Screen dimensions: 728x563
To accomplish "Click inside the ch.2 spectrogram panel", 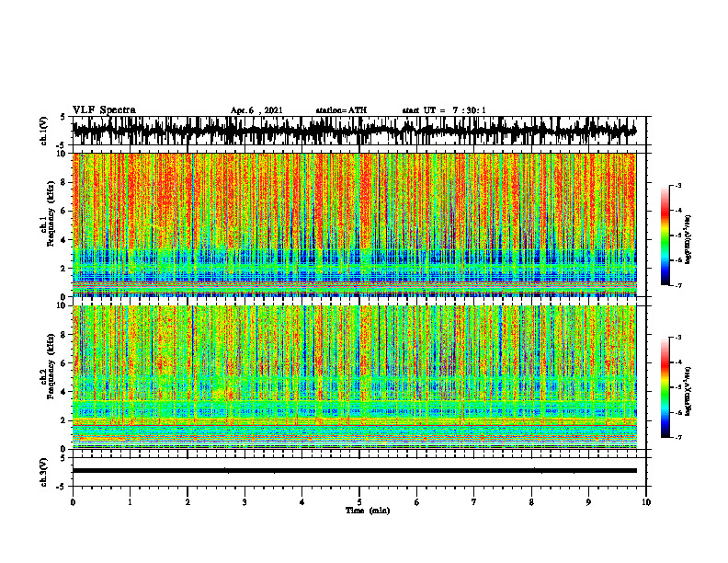I will (355, 377).
